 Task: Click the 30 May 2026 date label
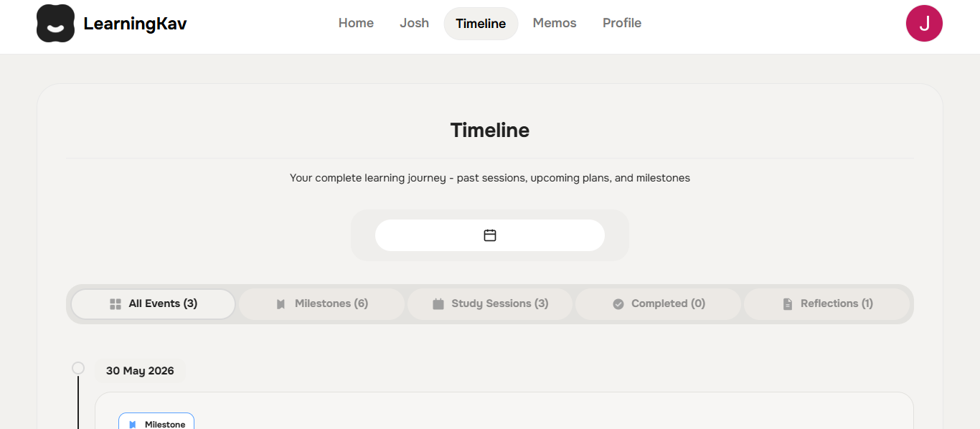click(x=140, y=371)
